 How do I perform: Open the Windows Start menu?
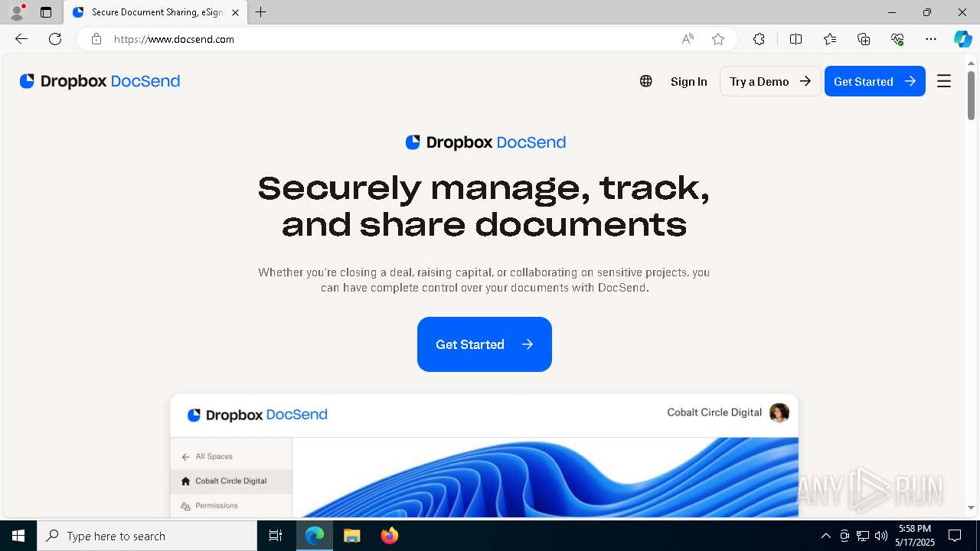tap(18, 536)
